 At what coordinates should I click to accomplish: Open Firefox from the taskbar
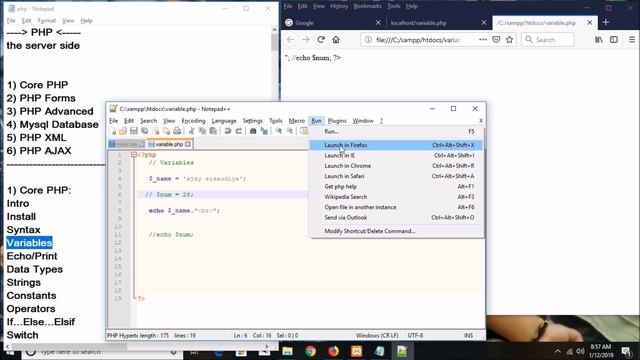click(333, 351)
